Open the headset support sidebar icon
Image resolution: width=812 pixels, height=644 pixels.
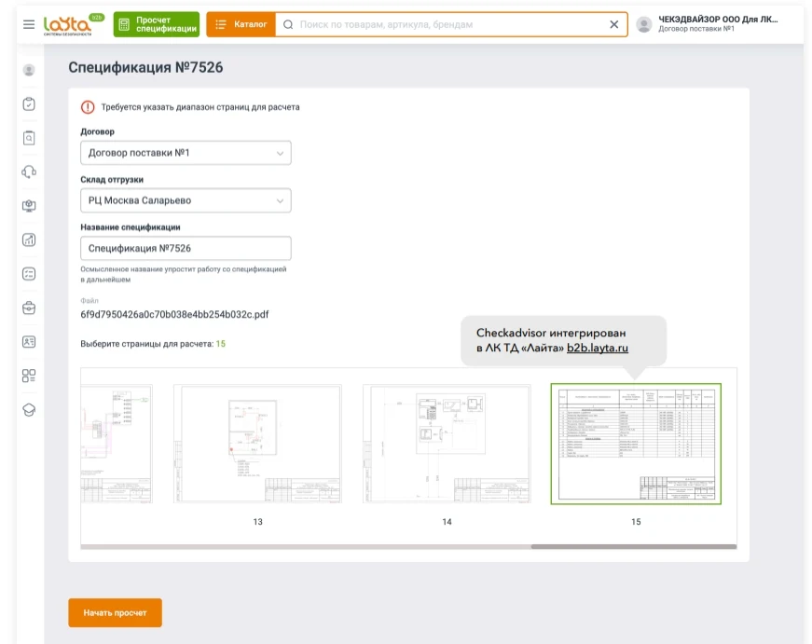click(x=29, y=171)
